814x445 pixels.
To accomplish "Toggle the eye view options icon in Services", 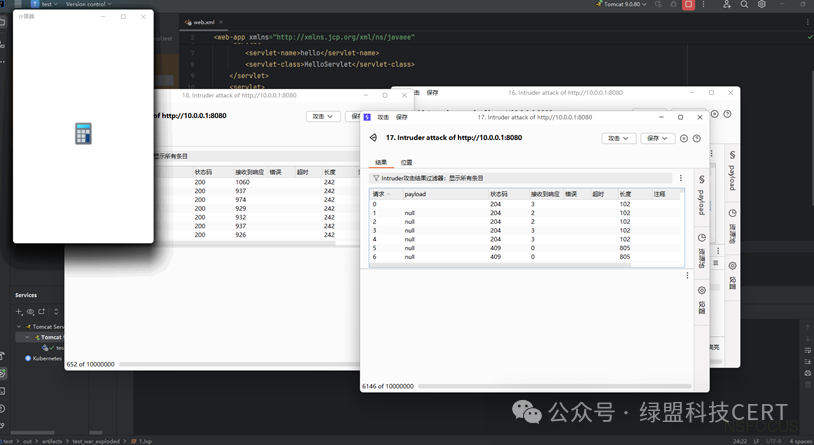I will pos(31,312).
